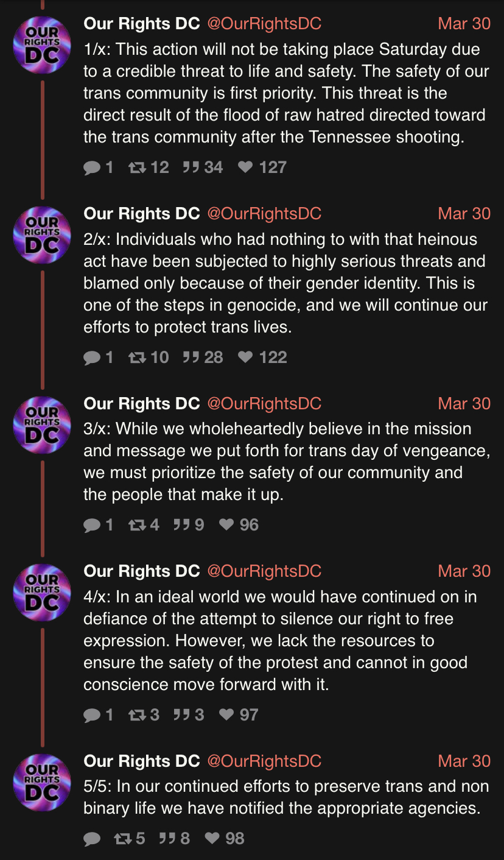504x860 pixels.
Task: Open Our Rights DC avatar on 5/5 tweet
Action: pyautogui.click(x=42, y=782)
